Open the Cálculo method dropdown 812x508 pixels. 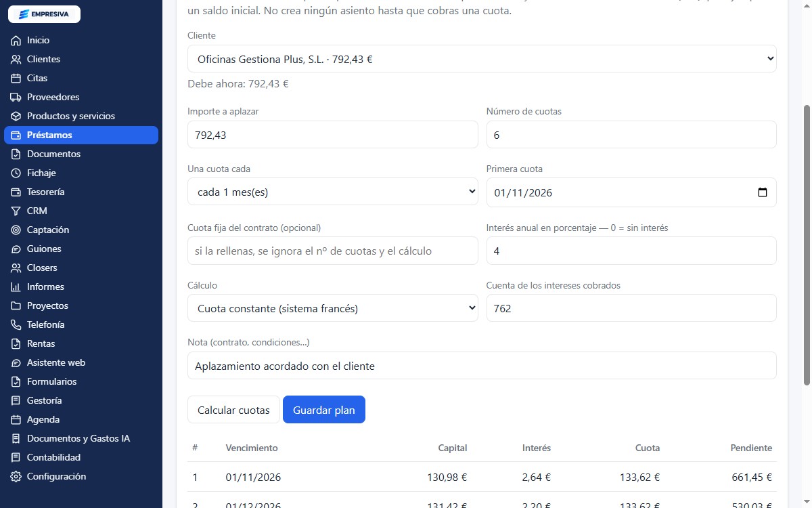click(332, 308)
